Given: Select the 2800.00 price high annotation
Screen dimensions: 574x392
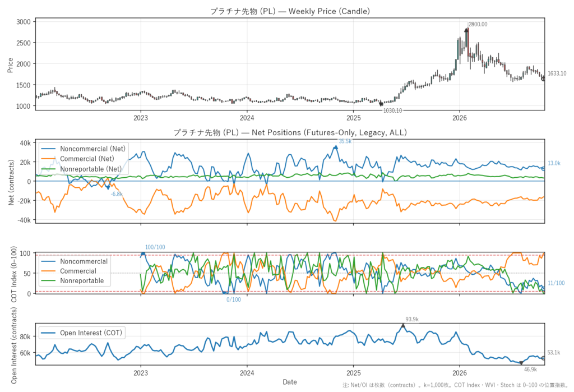Looking at the screenshot, I should coord(478,24).
